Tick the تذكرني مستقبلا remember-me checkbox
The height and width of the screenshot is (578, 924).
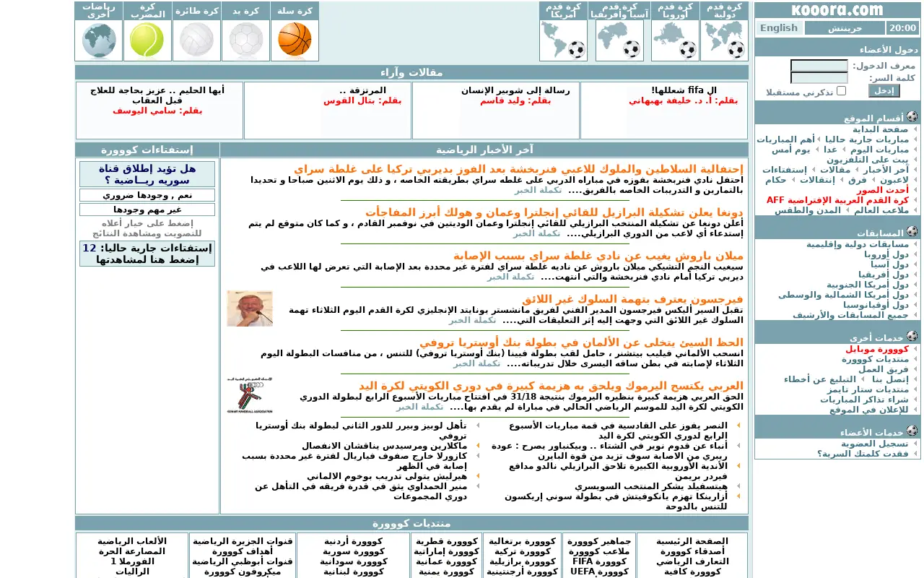click(x=842, y=92)
